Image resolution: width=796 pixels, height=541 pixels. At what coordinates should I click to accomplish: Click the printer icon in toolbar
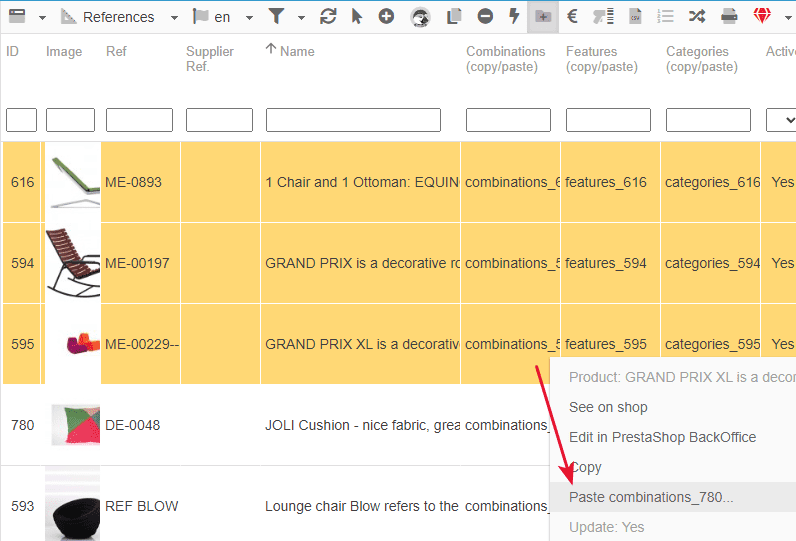[x=729, y=17]
